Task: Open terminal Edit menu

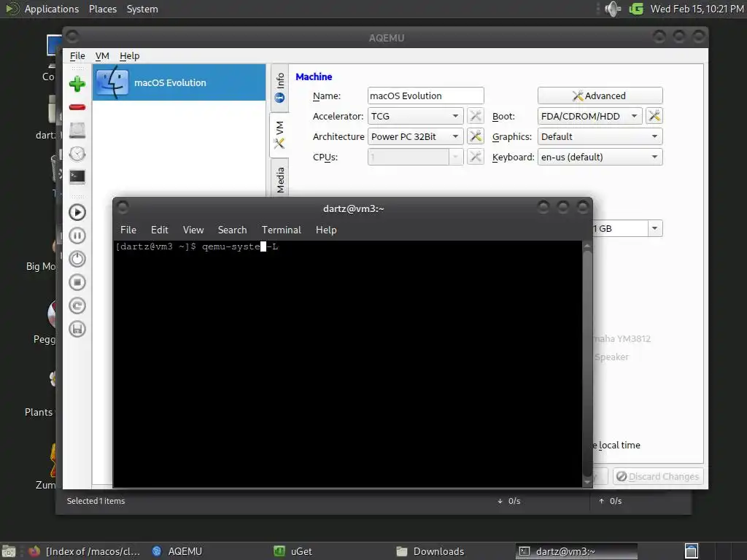Action: pyautogui.click(x=160, y=230)
